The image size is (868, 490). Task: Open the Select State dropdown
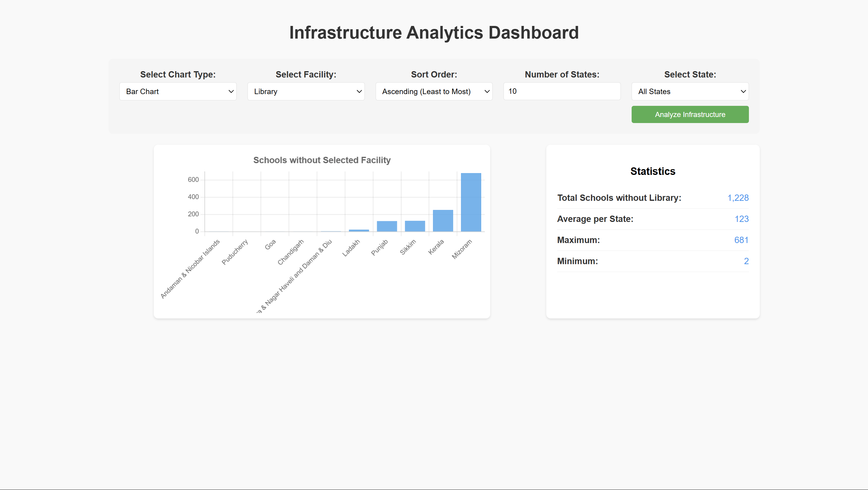[x=690, y=91]
